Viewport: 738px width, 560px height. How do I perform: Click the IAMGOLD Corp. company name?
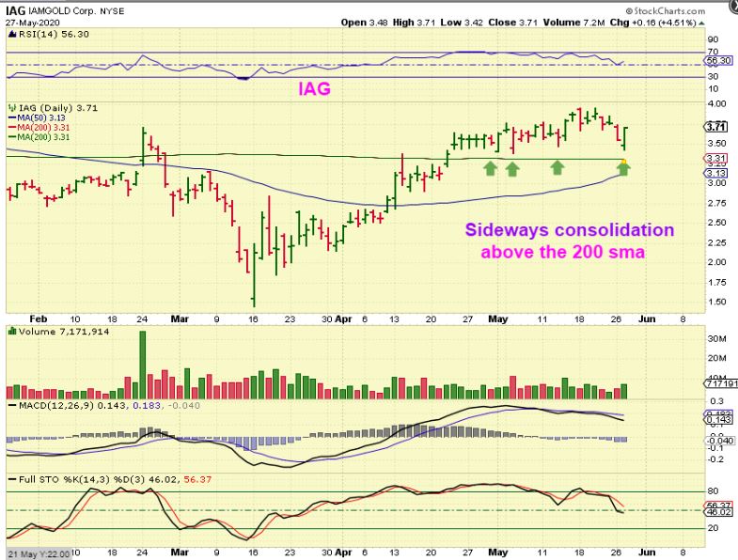pyautogui.click(x=62, y=10)
